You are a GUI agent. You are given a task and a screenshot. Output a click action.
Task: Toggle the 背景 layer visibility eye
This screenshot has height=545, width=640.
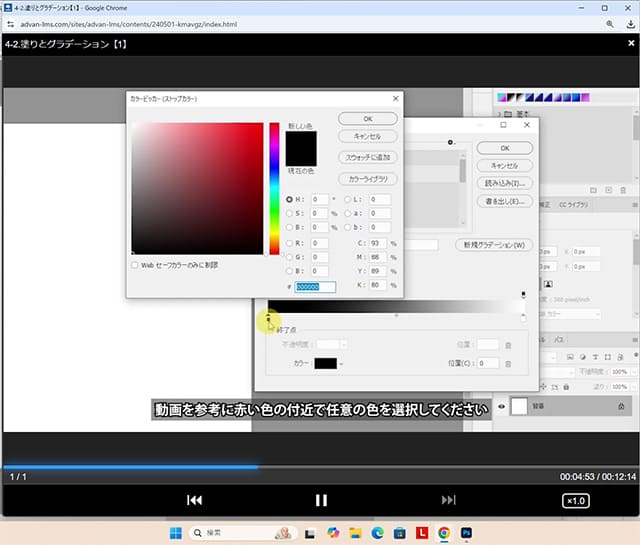click(502, 406)
